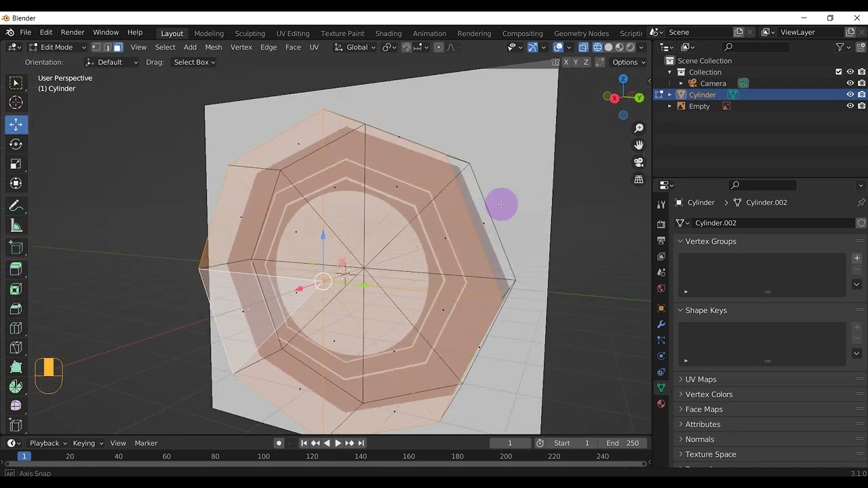The image size is (868, 488).
Task: Select Empty object in outliner
Action: pos(699,106)
